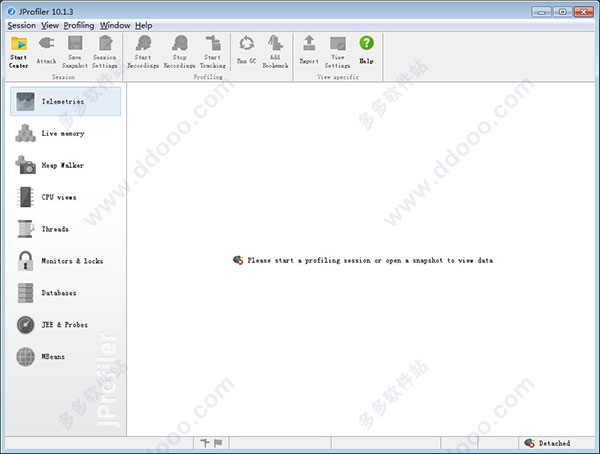Viewport: 600px width, 454px height.
Task: Click the JProfiler icon in the title bar
Action: click(x=11, y=11)
